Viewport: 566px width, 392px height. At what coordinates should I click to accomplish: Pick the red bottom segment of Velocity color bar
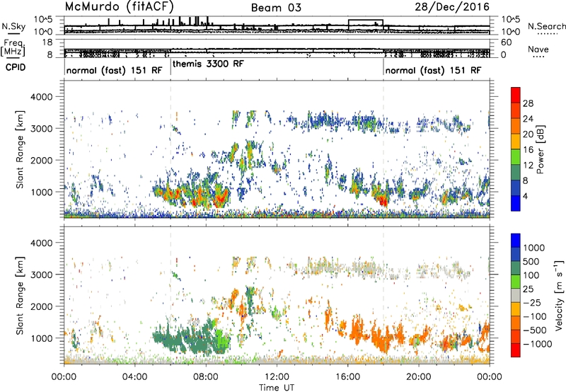pyautogui.click(x=516, y=350)
